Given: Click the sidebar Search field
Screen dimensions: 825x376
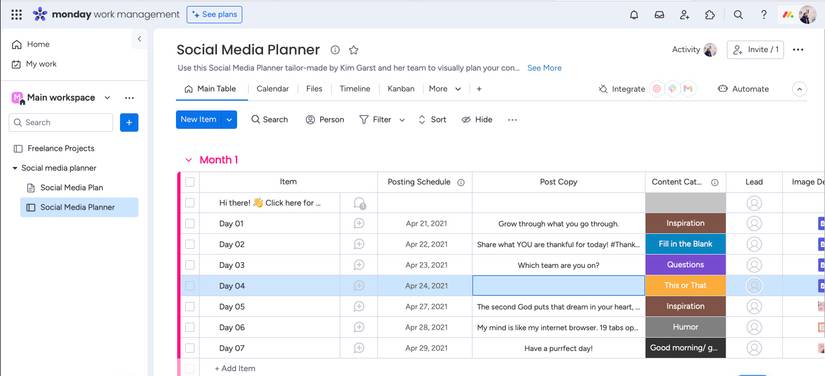Looking at the screenshot, I should (61, 123).
